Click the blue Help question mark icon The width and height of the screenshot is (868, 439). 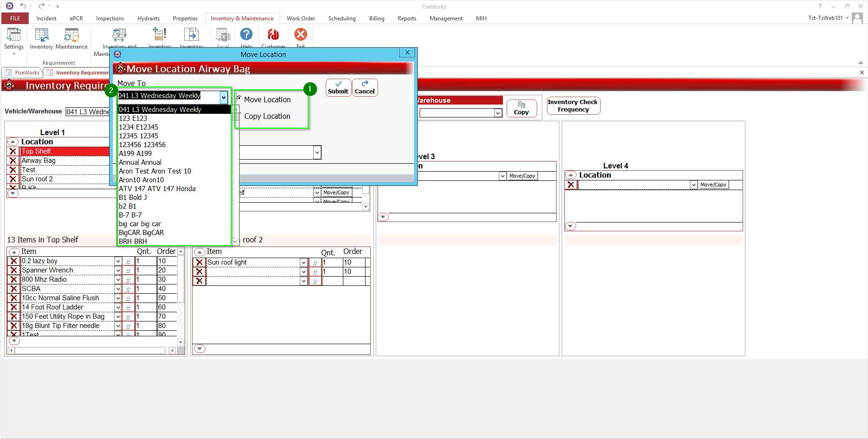click(246, 35)
